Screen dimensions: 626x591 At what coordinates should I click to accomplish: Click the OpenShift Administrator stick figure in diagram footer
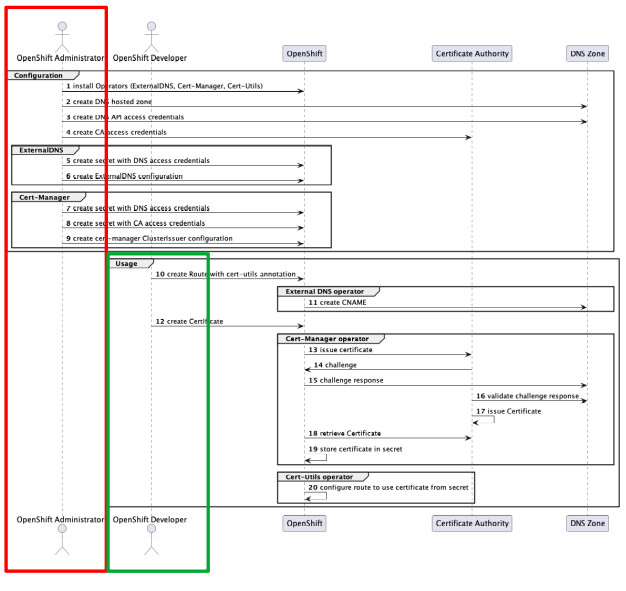pos(62,539)
